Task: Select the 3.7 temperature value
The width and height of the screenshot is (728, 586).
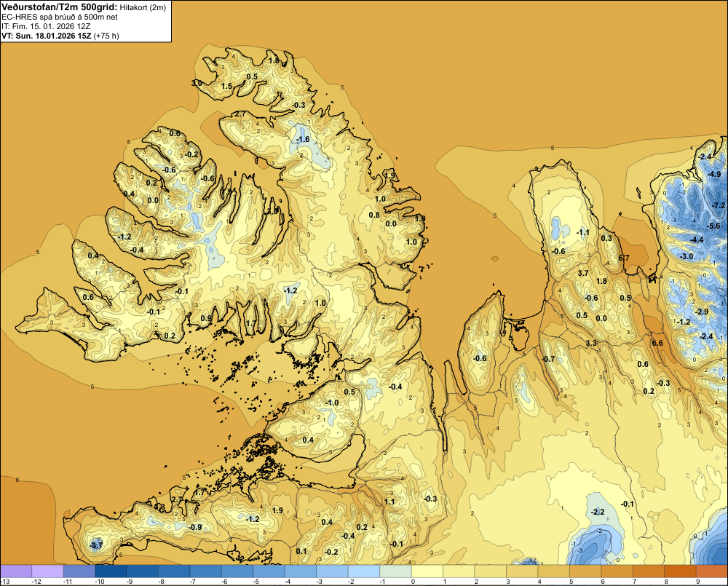Action: tap(583, 273)
